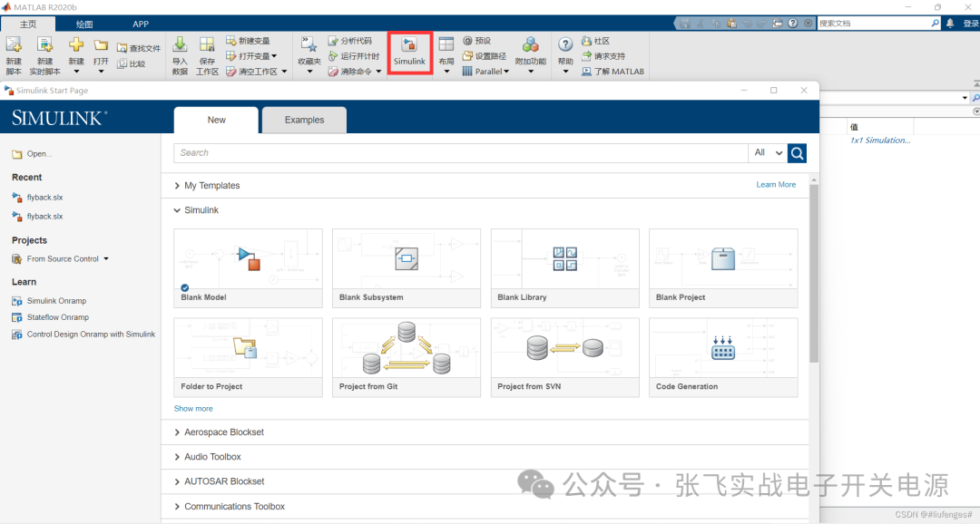Switch to the 绘图 (Plots) ribbon tab
Viewport: 980px width, 524px height.
click(x=84, y=24)
